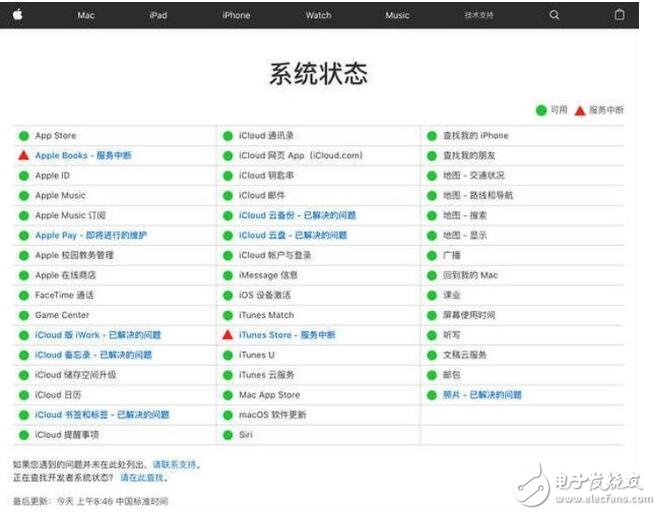Click the green dot beside 邮包
The image size is (661, 515).
432,375
